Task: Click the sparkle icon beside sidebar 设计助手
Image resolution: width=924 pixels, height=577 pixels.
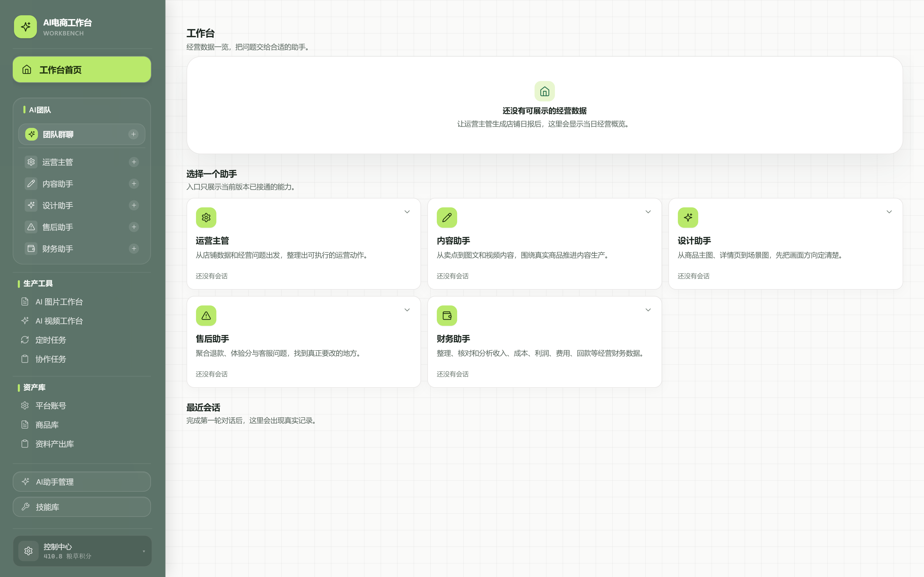Action: (x=31, y=205)
